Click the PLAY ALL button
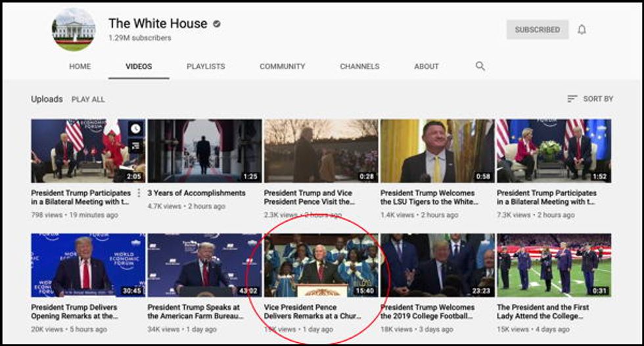 click(x=88, y=99)
